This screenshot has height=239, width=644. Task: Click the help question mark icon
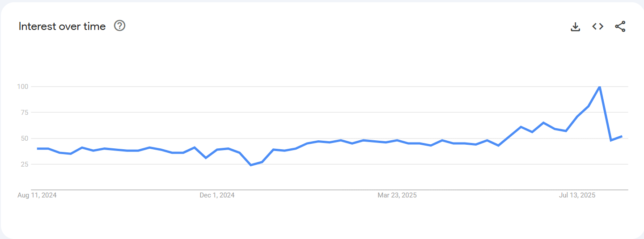[120, 26]
